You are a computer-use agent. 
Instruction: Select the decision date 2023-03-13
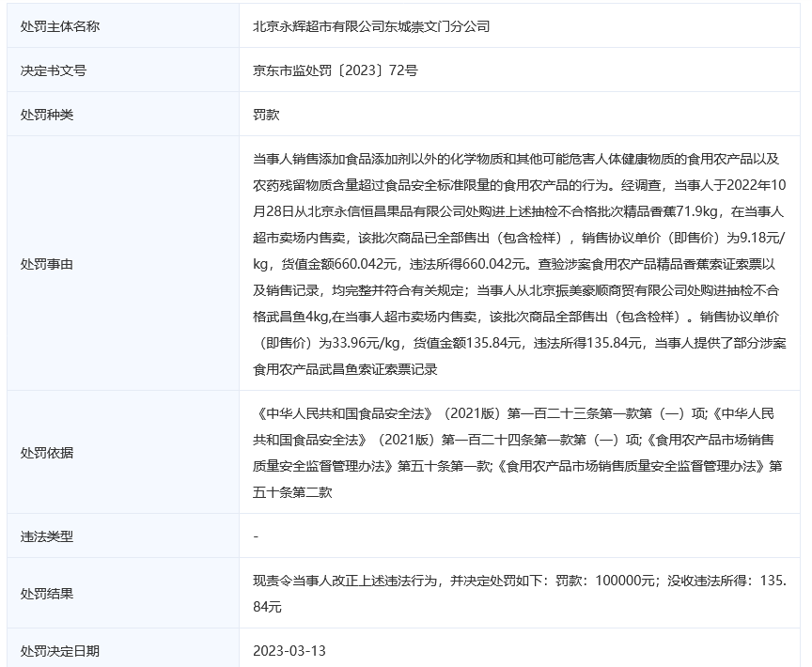pos(289,650)
